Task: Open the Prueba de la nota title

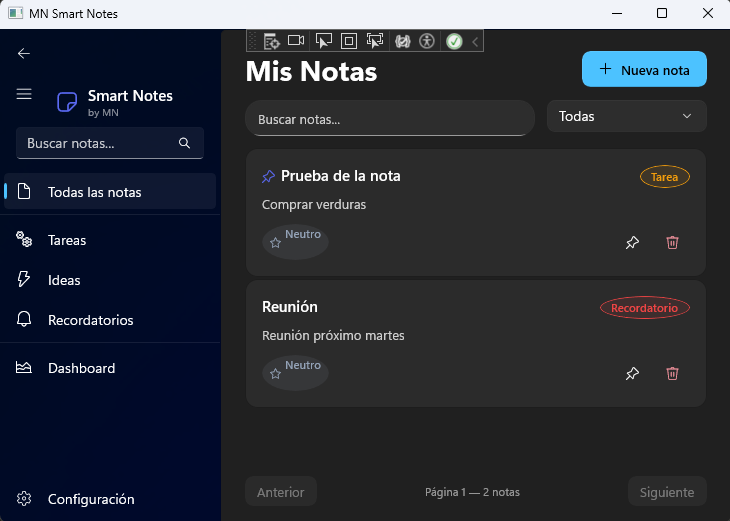Action: (340, 176)
